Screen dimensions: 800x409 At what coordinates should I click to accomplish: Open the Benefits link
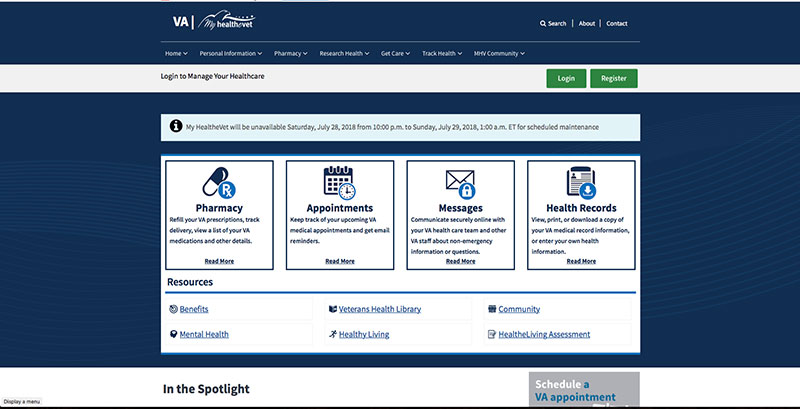[194, 309]
